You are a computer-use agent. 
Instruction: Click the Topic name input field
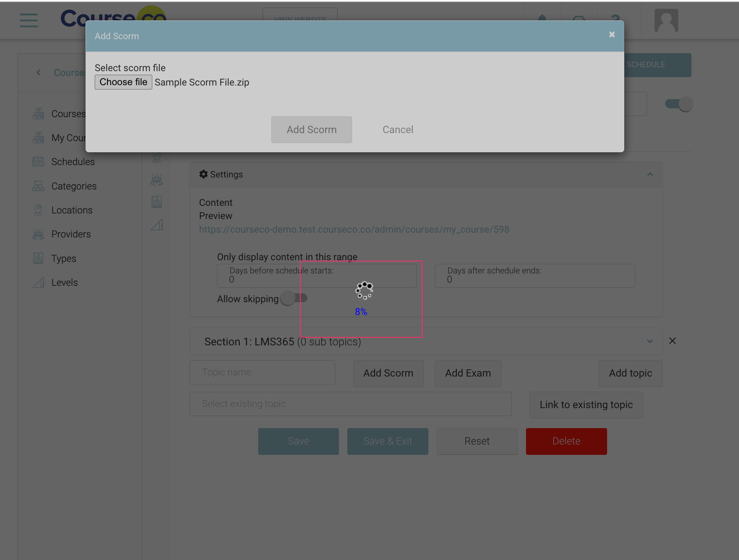point(262,373)
